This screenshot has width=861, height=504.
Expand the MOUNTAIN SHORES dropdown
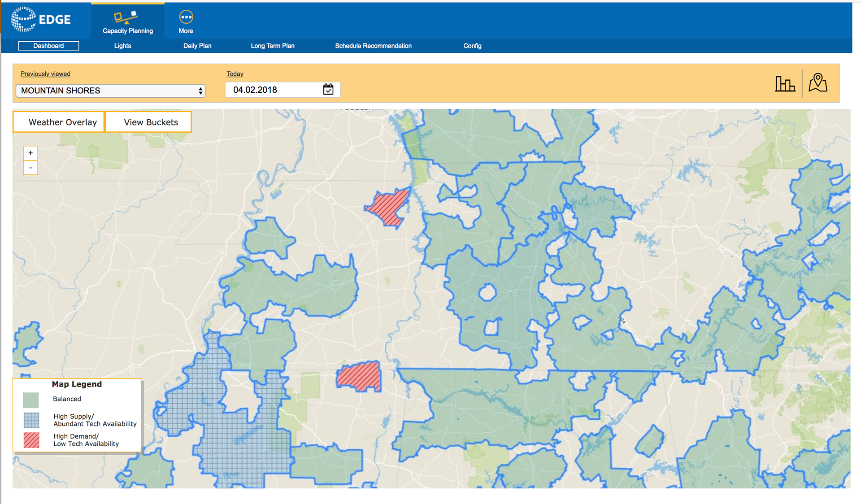(x=110, y=91)
